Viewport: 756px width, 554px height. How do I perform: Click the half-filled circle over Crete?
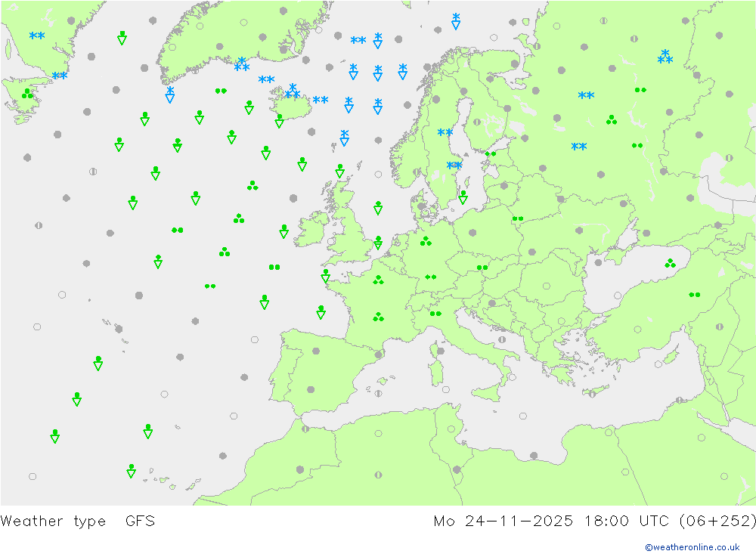[592, 394]
